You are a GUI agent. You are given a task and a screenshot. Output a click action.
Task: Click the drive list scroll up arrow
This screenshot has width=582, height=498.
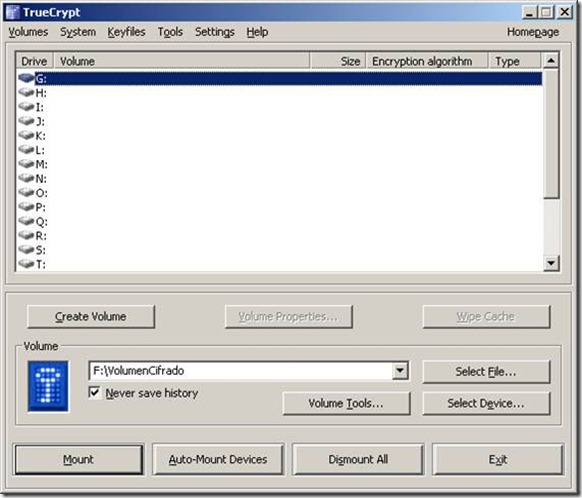[x=551, y=60]
